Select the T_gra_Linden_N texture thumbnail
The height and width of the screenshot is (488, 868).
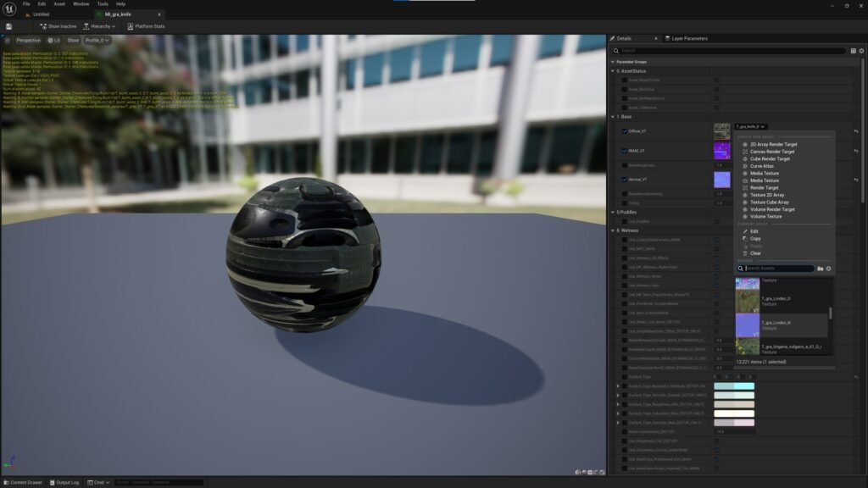[x=747, y=325]
